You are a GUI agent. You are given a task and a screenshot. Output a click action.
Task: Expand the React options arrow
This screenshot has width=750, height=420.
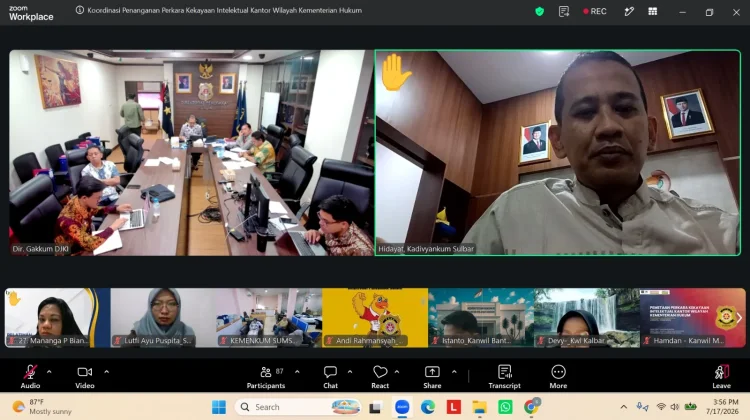click(x=397, y=372)
